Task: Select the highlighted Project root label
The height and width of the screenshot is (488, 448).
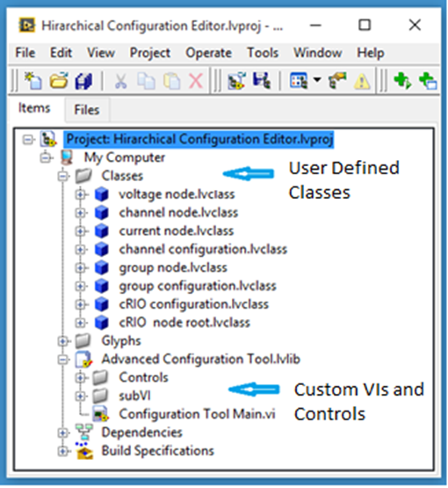Action: 199,139
